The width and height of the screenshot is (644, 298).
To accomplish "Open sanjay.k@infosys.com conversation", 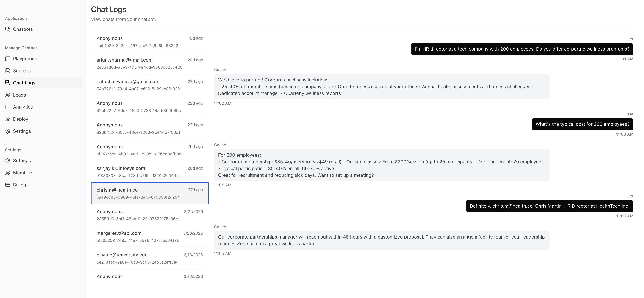I will coord(150,172).
